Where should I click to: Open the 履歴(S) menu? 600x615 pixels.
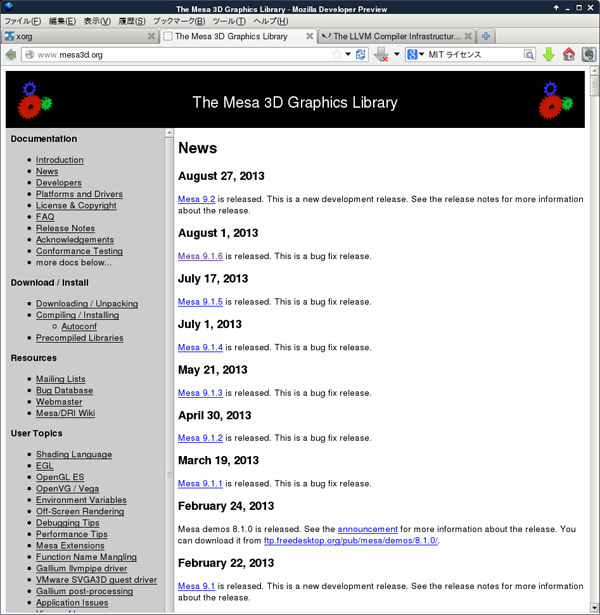click(132, 21)
